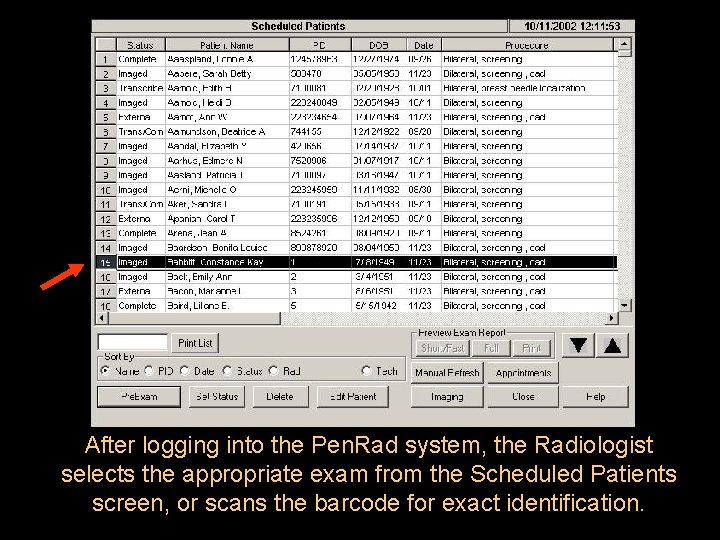Open the Help button
720x540 pixels.
[596, 397]
